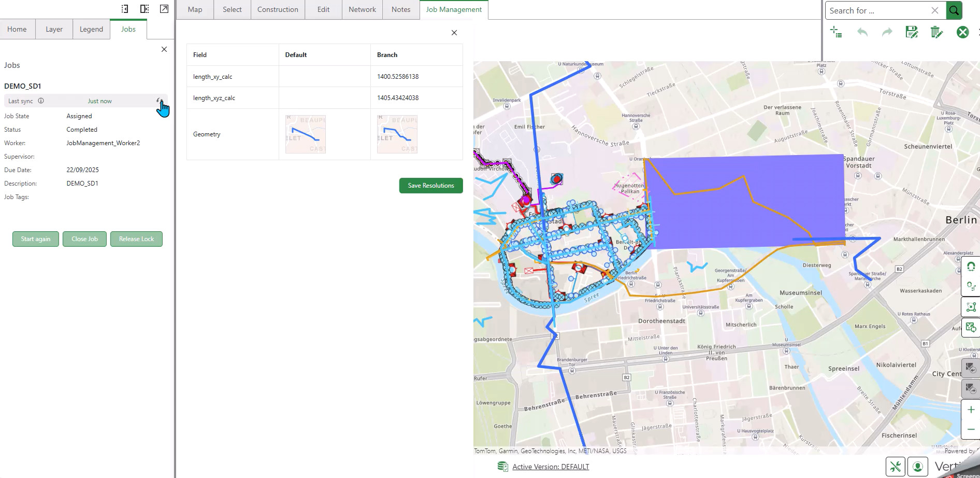Click the green search magnifier button
Image resolution: width=980 pixels, height=478 pixels.
pos(954,10)
